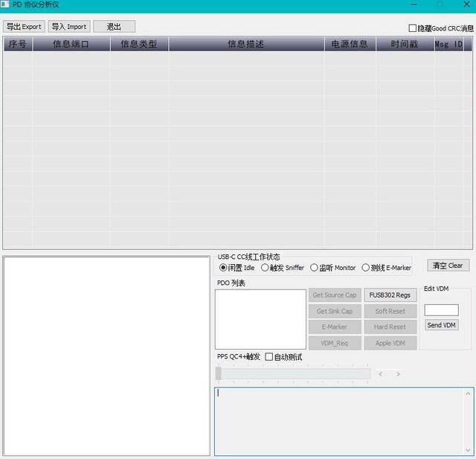Click the gray E-Marker button
This screenshot has width=476, height=459.
point(335,327)
